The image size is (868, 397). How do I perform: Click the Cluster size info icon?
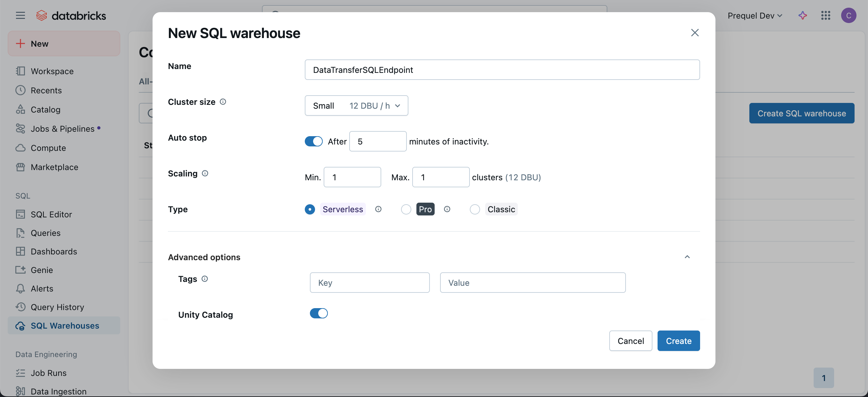coord(223,102)
